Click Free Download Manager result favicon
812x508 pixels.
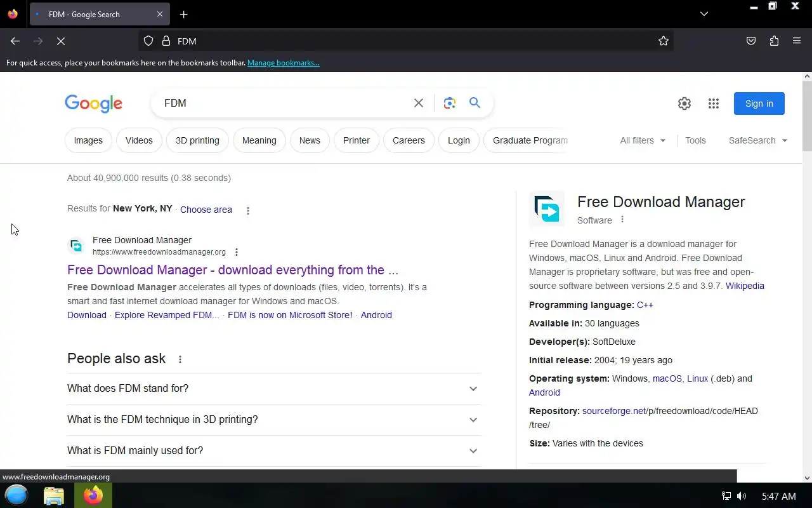point(76,246)
